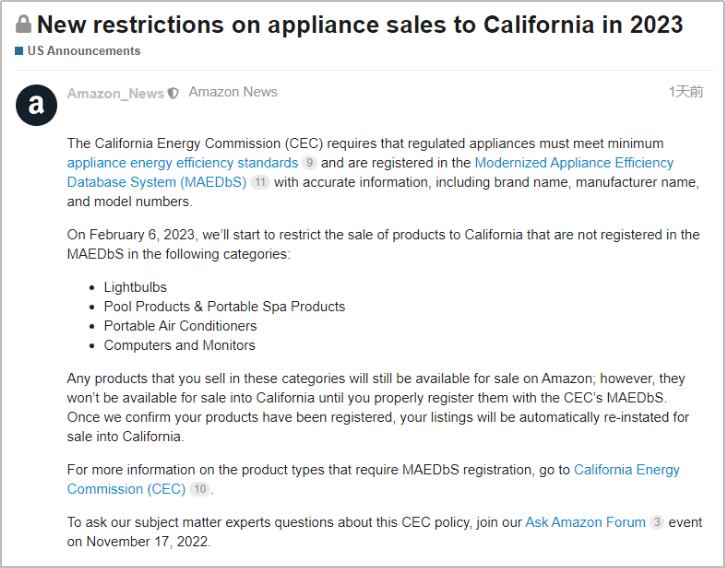Click the 3 badge after Ask Amazon Forum

[656, 522]
